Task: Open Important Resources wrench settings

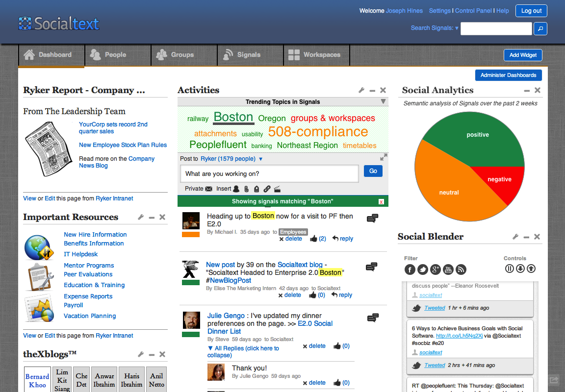Action: pyautogui.click(x=141, y=217)
